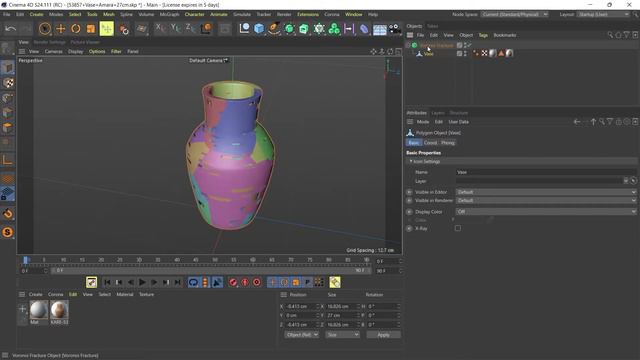
Task: Click the Record Active Objects button
Action: (233, 282)
